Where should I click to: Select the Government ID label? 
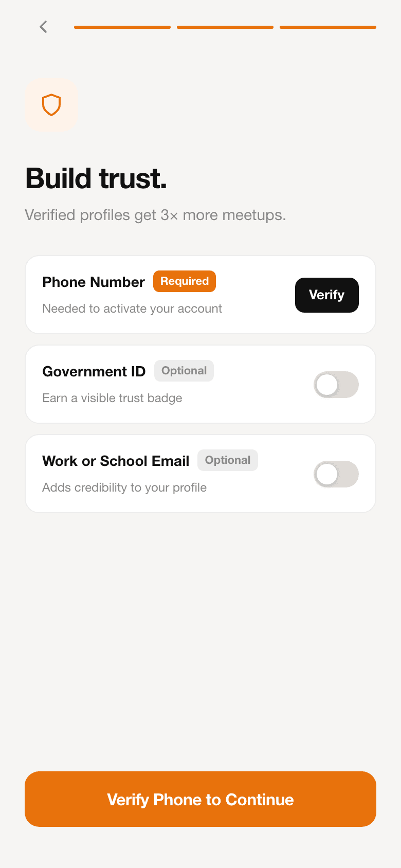(94, 371)
